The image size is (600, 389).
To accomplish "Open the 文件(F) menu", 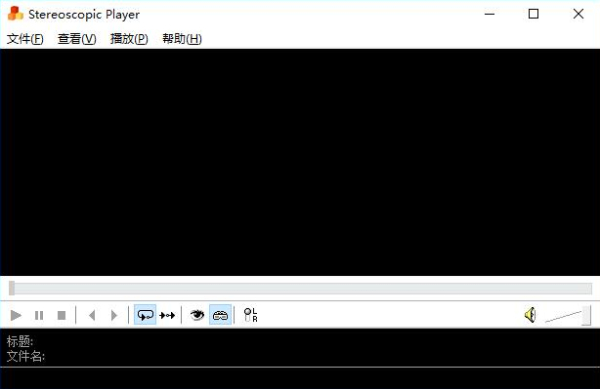I will click(25, 39).
